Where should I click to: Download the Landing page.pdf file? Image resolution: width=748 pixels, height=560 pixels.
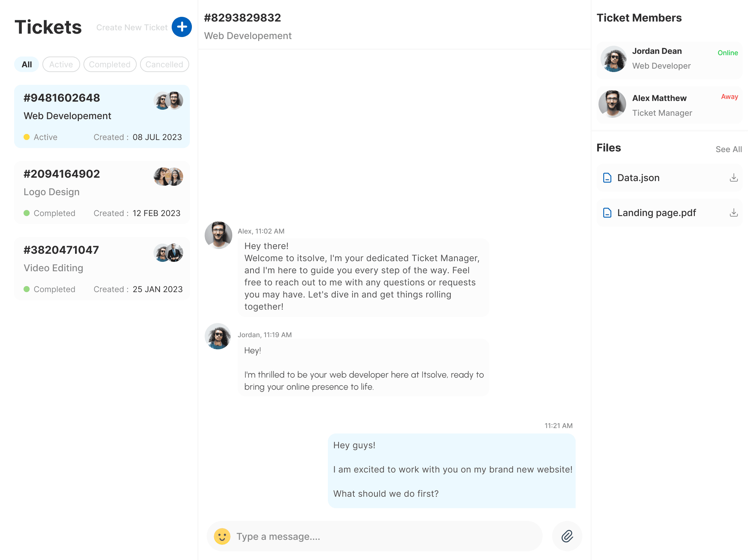pos(734,213)
